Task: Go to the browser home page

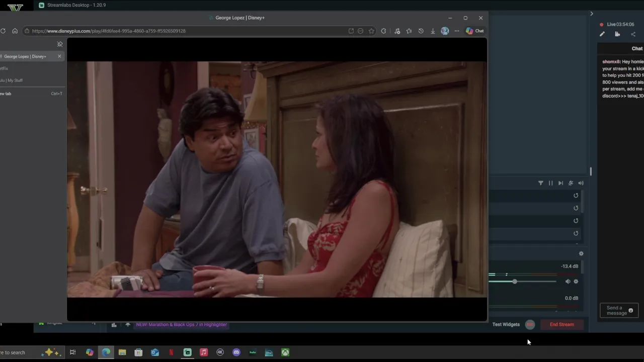Action: pyautogui.click(x=15, y=31)
